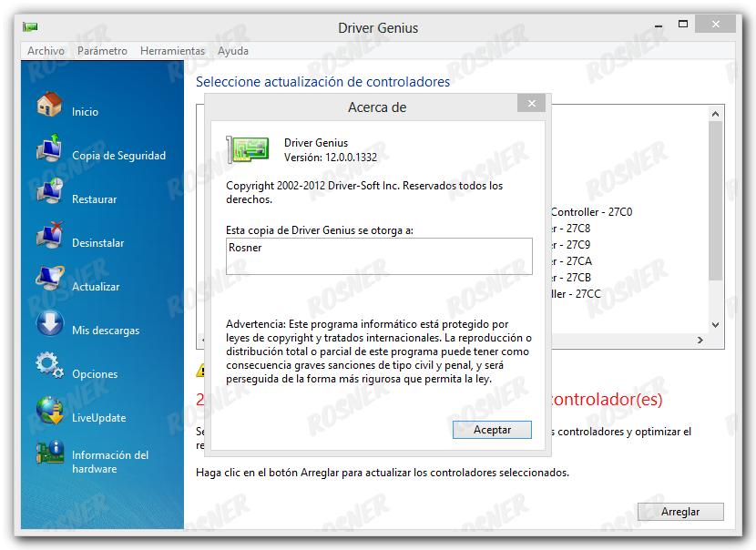Click the Rosner licensee text field
756x550 pixels.
tap(379, 256)
